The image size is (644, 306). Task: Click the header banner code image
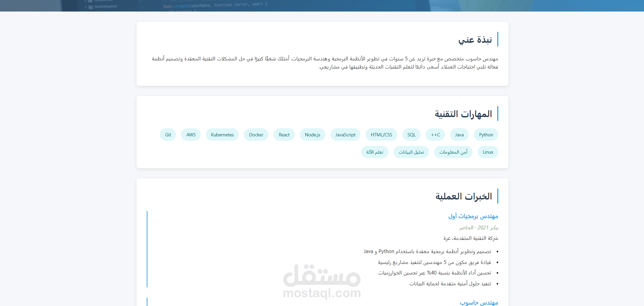point(322,5)
